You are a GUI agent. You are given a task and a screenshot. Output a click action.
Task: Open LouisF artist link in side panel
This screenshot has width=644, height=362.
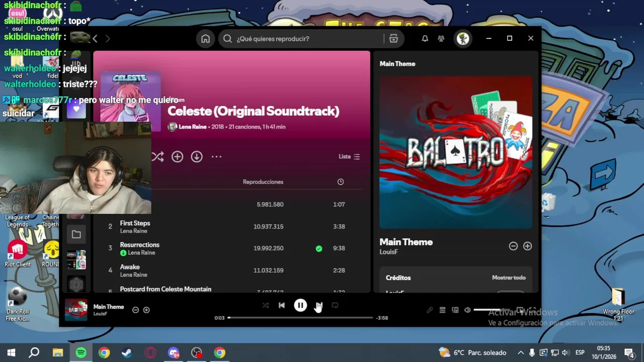tap(388, 252)
